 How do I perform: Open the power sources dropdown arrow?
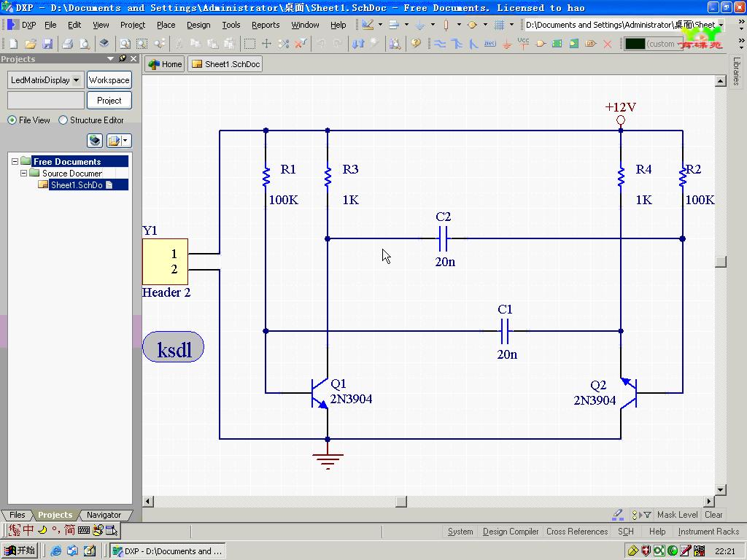(x=433, y=25)
